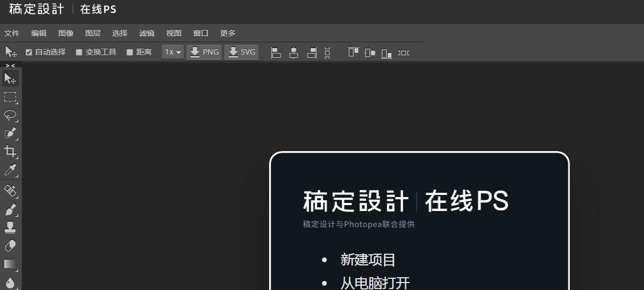Click the distribute horizontal spacing icon
The height and width of the screenshot is (290, 644).
(x=404, y=52)
